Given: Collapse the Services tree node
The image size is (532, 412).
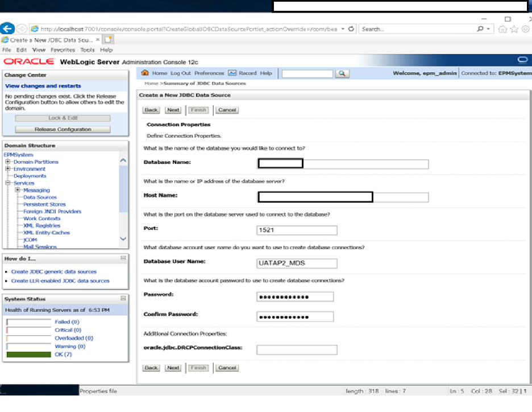Looking at the screenshot, I should (8, 183).
